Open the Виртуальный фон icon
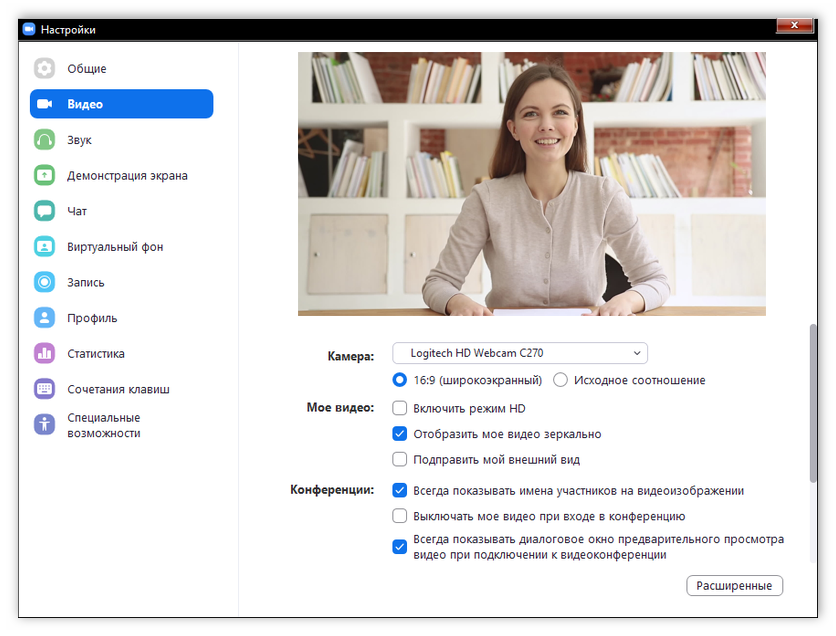This screenshot has width=836, height=636. (x=44, y=247)
